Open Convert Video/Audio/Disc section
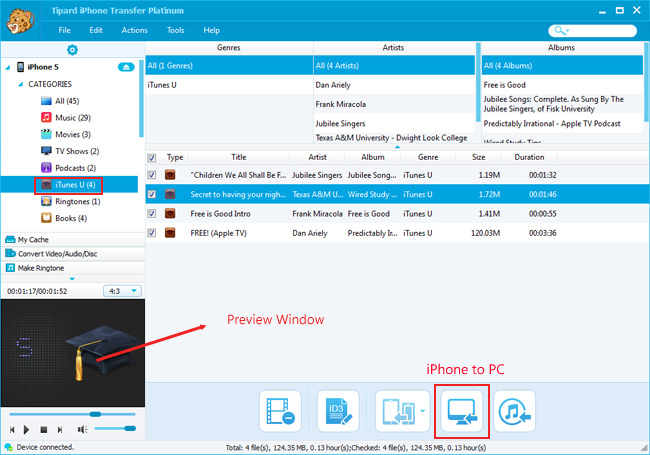This screenshot has width=650, height=455. click(x=73, y=254)
